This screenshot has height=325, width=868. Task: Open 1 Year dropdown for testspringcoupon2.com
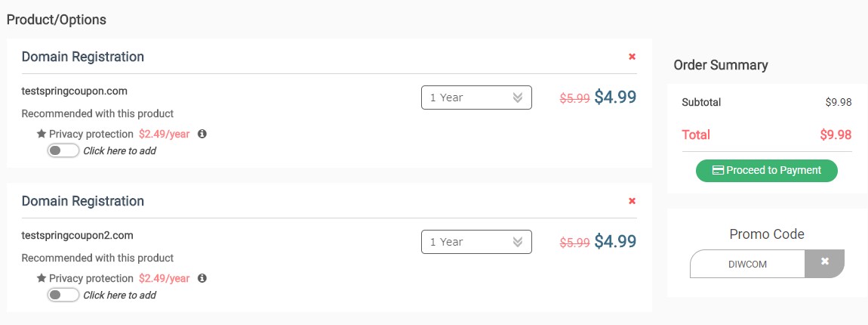click(x=476, y=242)
